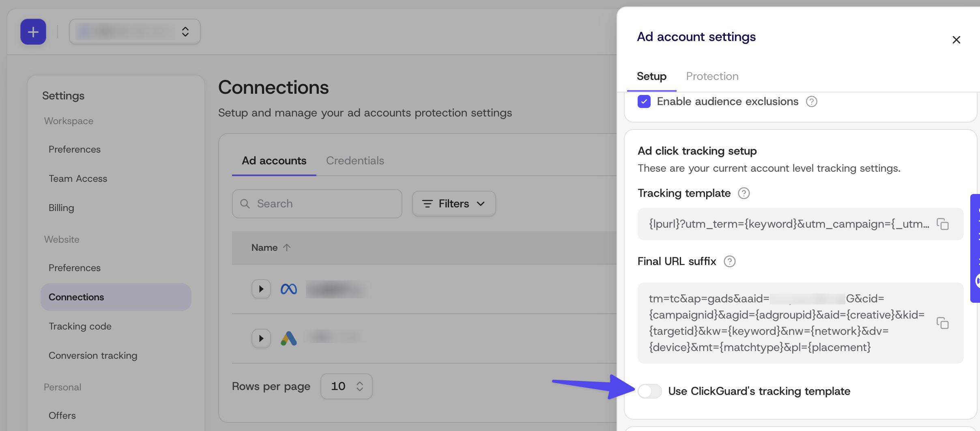This screenshot has width=980, height=431.
Task: Sort by the Name column
Action: click(x=271, y=248)
